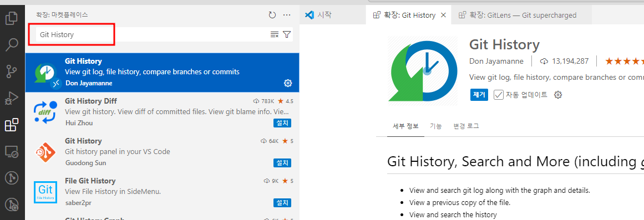This screenshot has width=644, height=220.
Task: Click the 제거 uninstall button
Action: 479,94
